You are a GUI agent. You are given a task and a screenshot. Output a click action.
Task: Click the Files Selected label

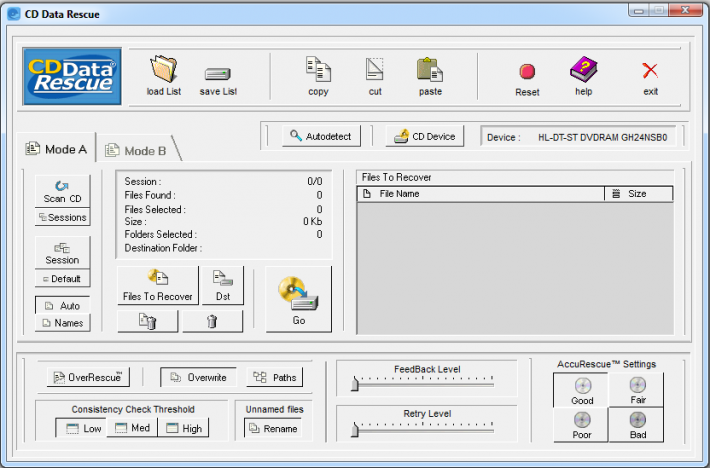[155, 210]
